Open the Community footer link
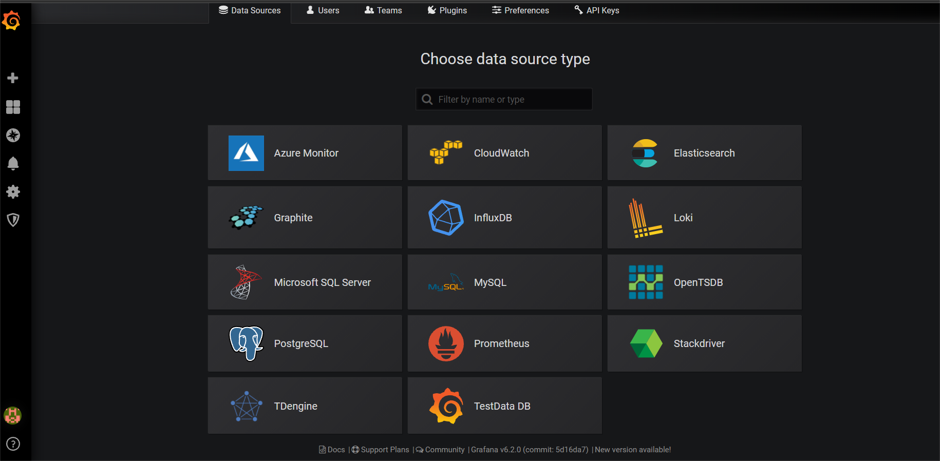 click(x=441, y=450)
